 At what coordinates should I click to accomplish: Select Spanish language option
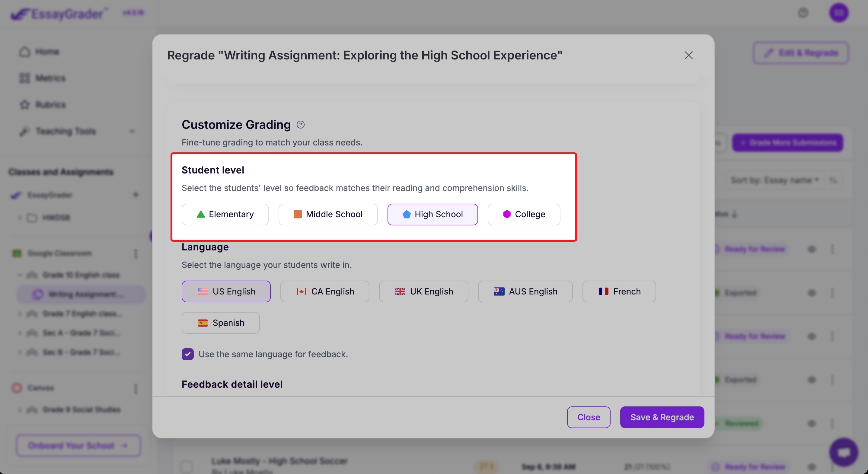220,323
